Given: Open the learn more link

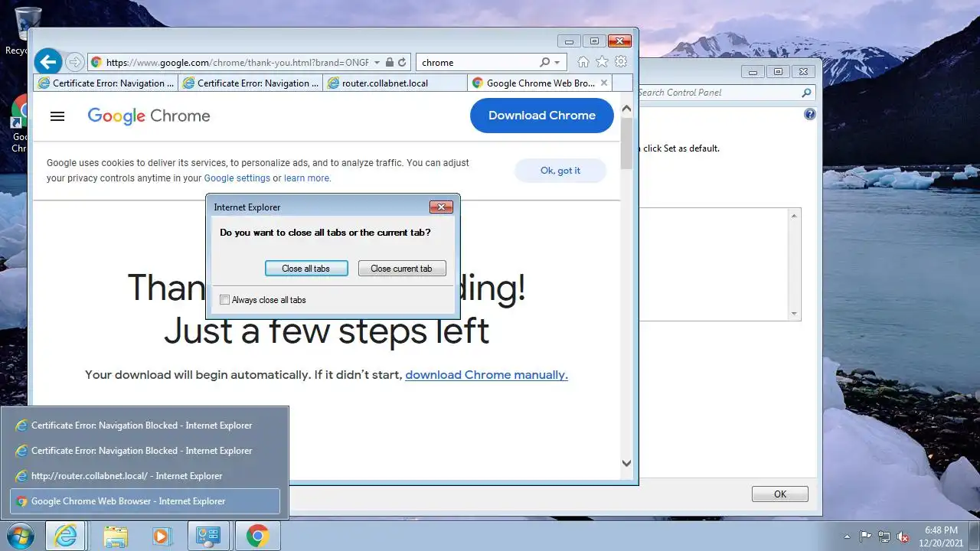Looking at the screenshot, I should (306, 178).
